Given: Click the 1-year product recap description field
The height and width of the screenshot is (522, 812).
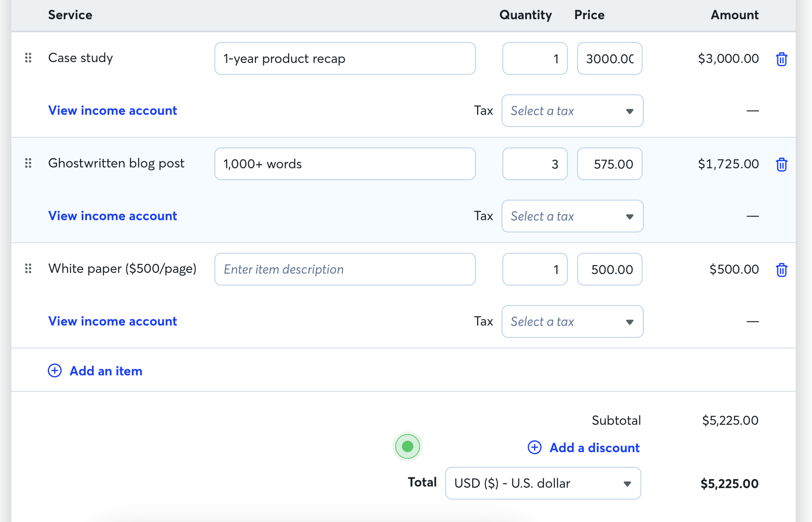Looking at the screenshot, I should point(345,59).
